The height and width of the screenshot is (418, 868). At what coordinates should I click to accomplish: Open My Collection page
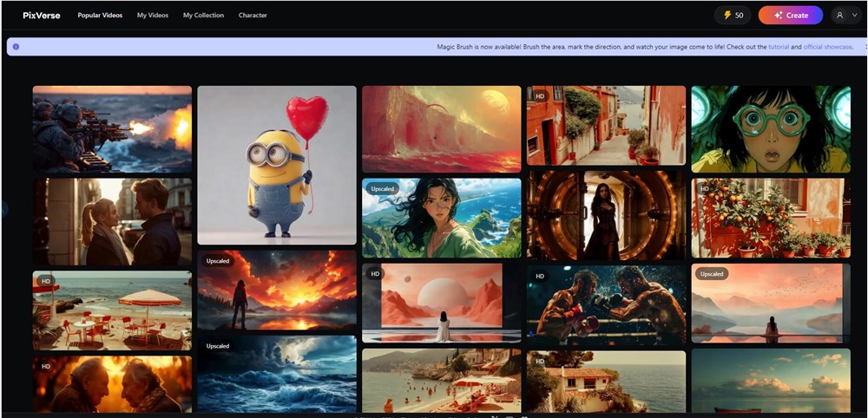[203, 15]
